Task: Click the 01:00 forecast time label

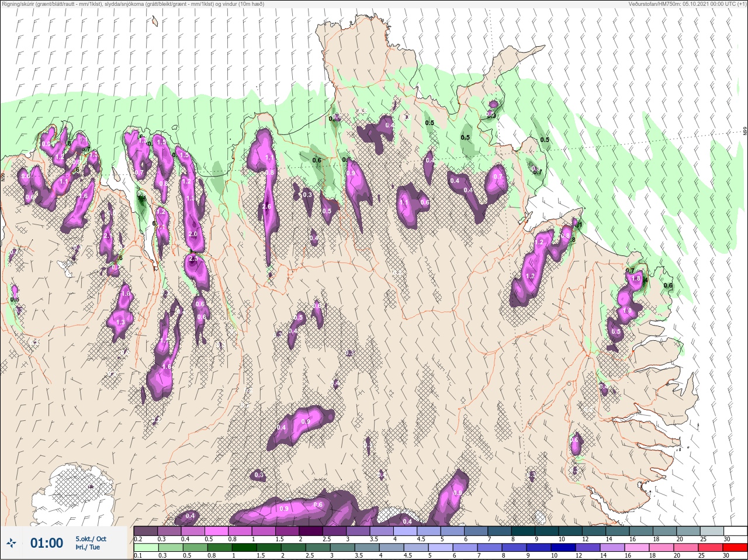Action: point(47,543)
